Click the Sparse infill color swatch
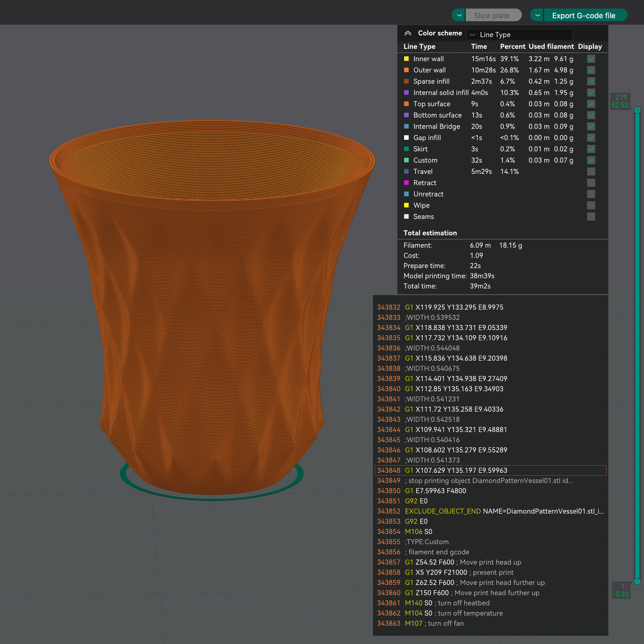644x644 pixels. tap(406, 81)
